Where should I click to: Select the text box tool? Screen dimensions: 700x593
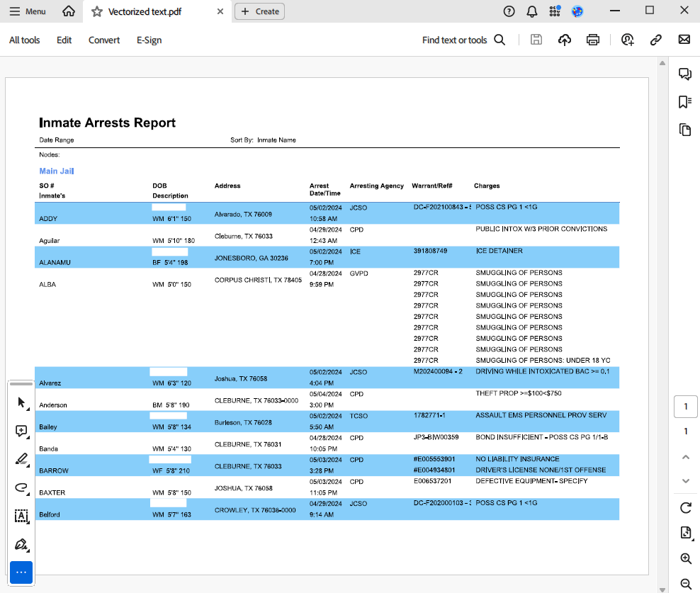[21, 516]
